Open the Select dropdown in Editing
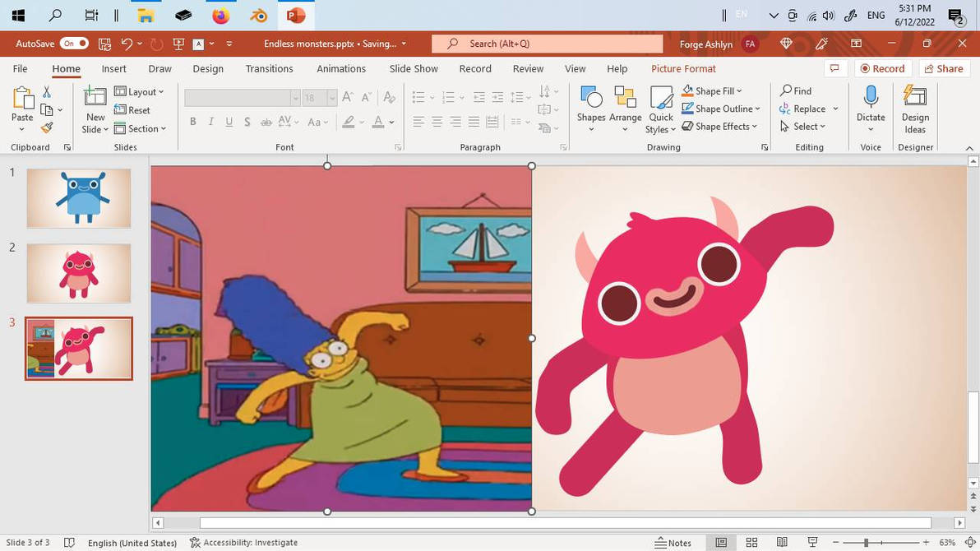This screenshot has width=980, height=551. click(x=803, y=127)
